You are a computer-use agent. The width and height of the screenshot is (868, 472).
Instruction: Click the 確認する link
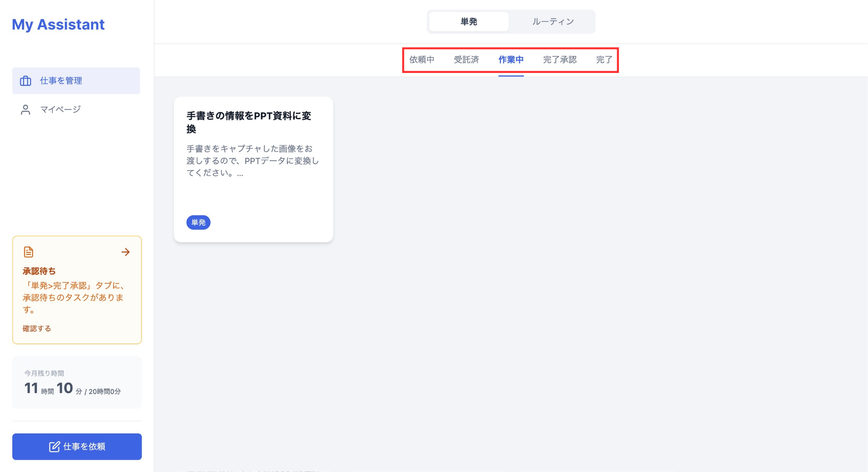pos(36,328)
